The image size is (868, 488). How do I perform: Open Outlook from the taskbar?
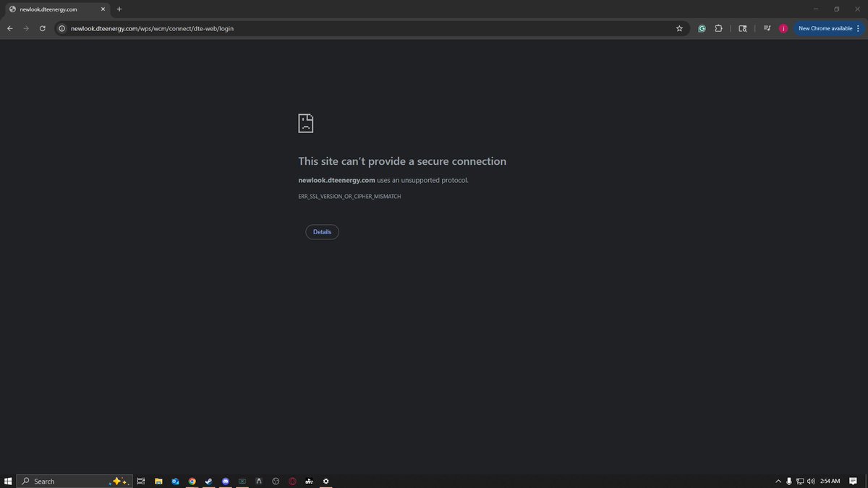176,481
